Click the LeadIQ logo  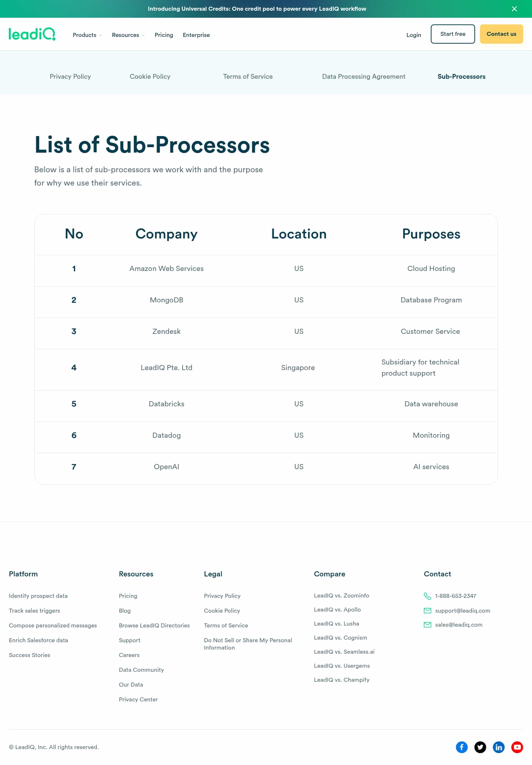(x=32, y=34)
